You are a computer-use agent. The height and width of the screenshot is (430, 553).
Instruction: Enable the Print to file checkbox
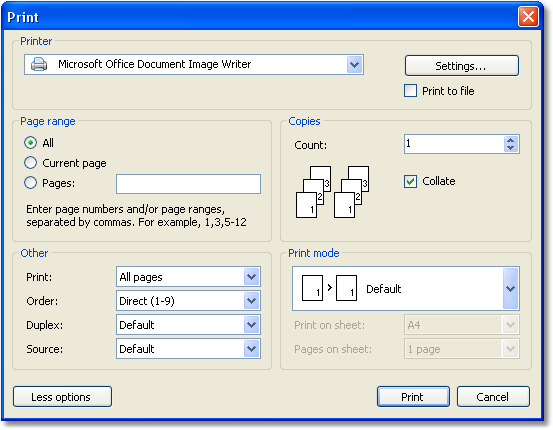[410, 91]
